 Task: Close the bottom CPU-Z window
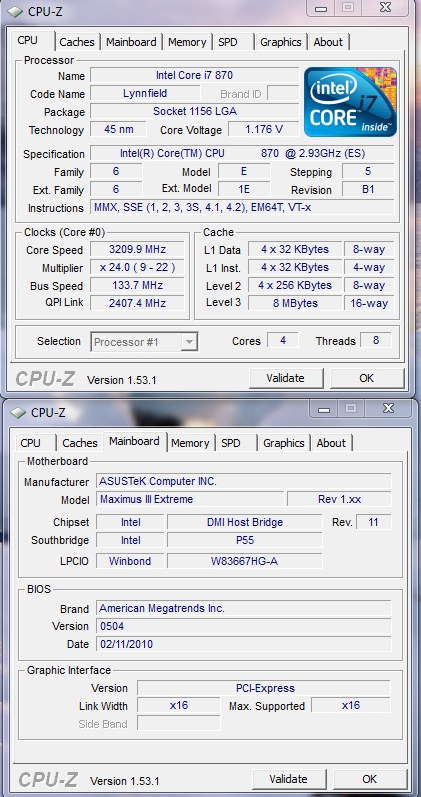point(388,408)
